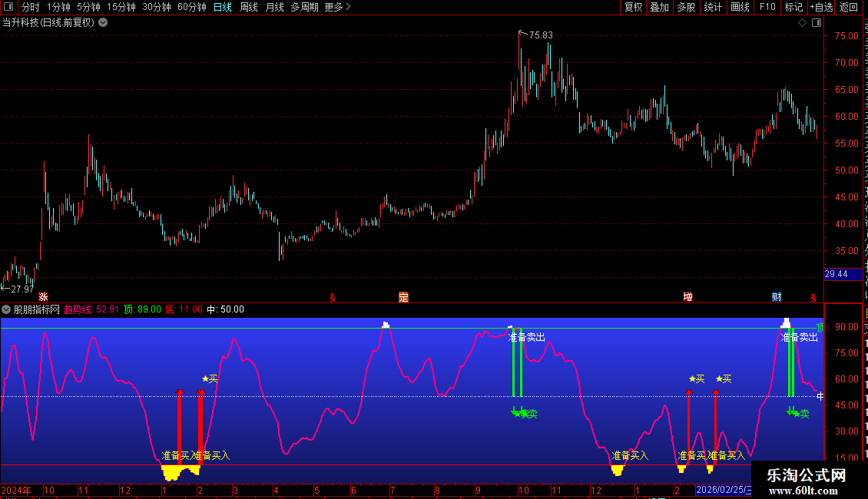Activate the 画线 drawing tools
The height and width of the screenshot is (499, 868).
(740, 7)
